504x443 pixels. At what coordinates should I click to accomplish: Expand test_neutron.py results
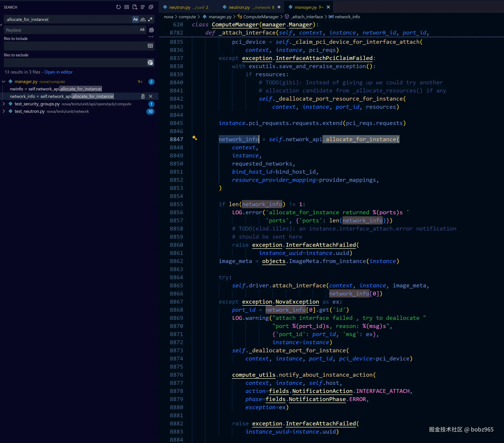[4, 111]
